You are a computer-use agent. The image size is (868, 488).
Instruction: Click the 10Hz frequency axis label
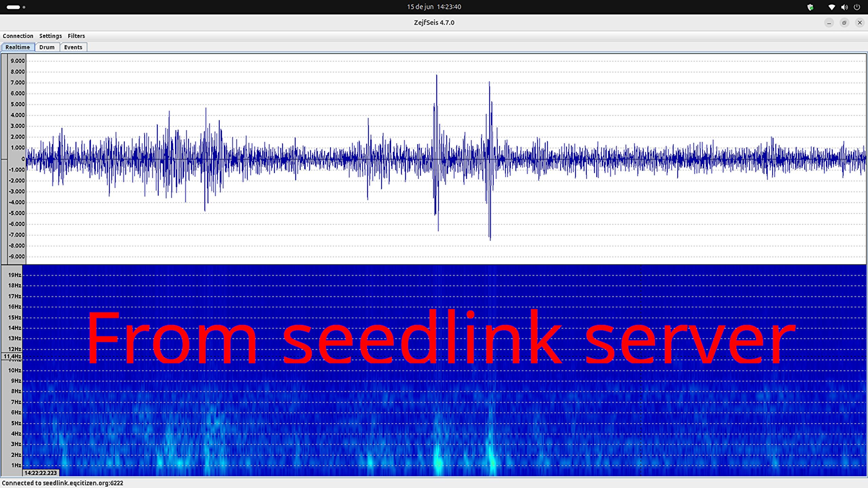coord(15,370)
